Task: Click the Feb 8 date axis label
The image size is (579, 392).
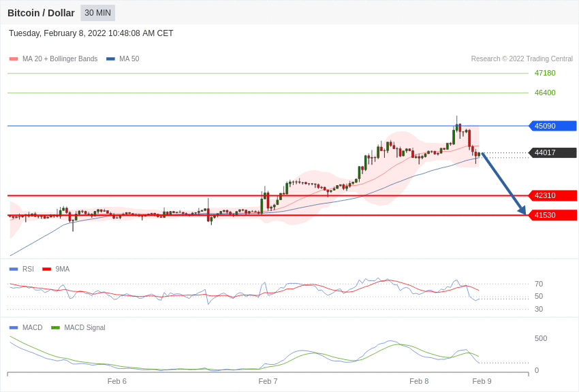Action: click(419, 381)
